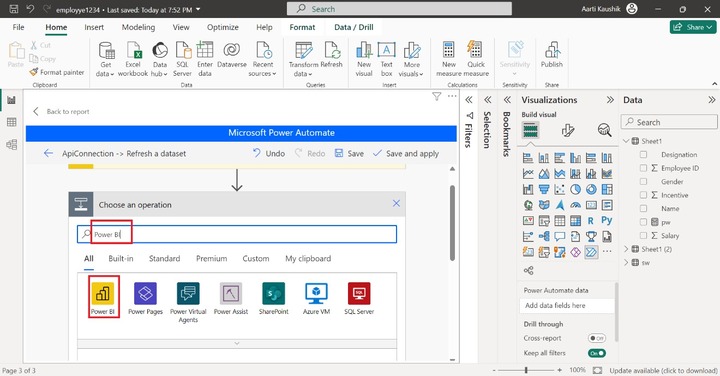Viewport: 720px width, 376px height.
Task: Connect to SQL Server from the ribbon
Action: pyautogui.click(x=182, y=60)
